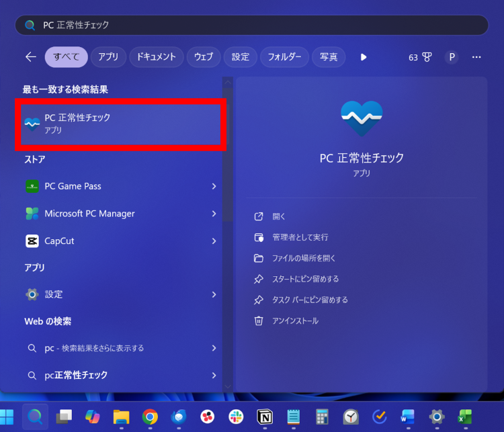The height and width of the screenshot is (432, 504).
Task: Open Thunderbird from the taskbar
Action: coord(179,417)
